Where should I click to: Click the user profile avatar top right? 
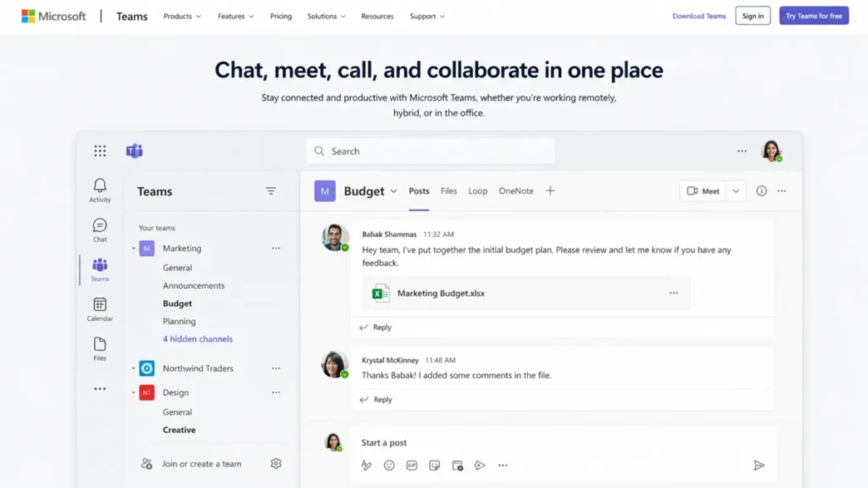pos(771,151)
